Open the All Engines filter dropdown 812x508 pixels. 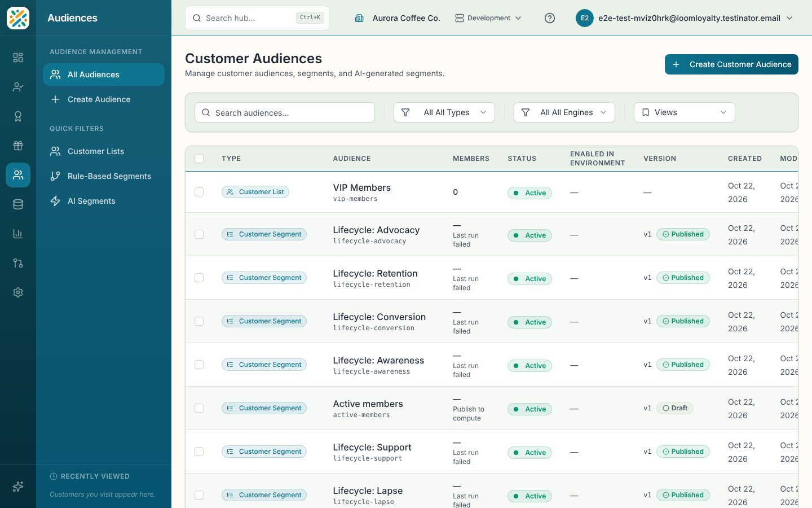(x=564, y=112)
